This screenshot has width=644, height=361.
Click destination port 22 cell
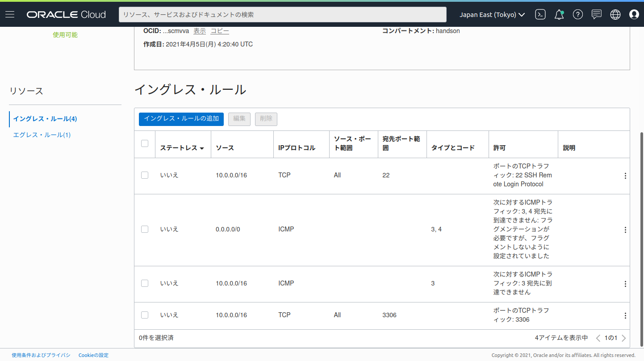click(386, 175)
